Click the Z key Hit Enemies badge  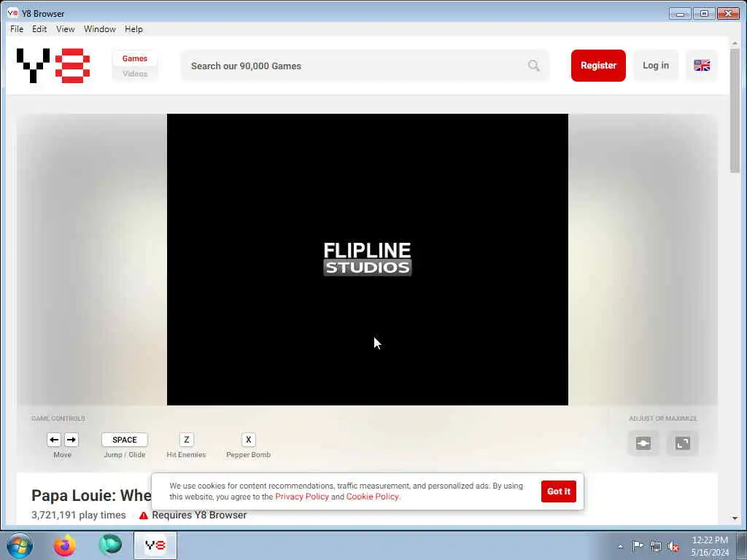click(186, 440)
